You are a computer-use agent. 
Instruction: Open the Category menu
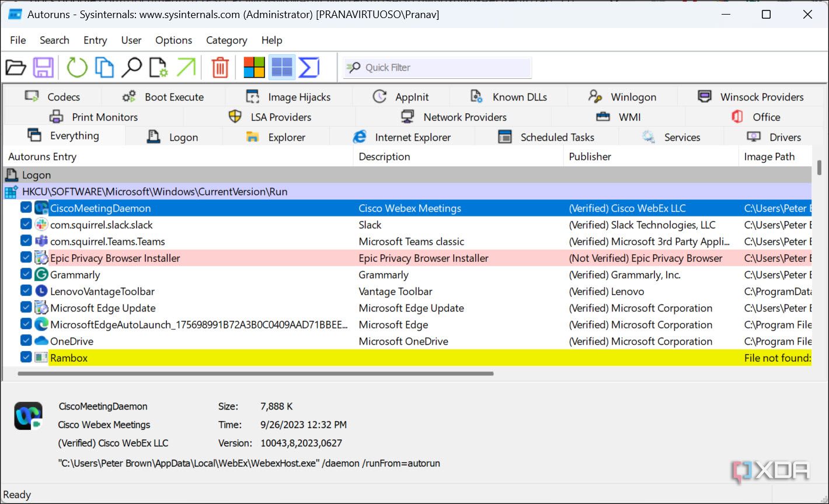click(x=226, y=40)
